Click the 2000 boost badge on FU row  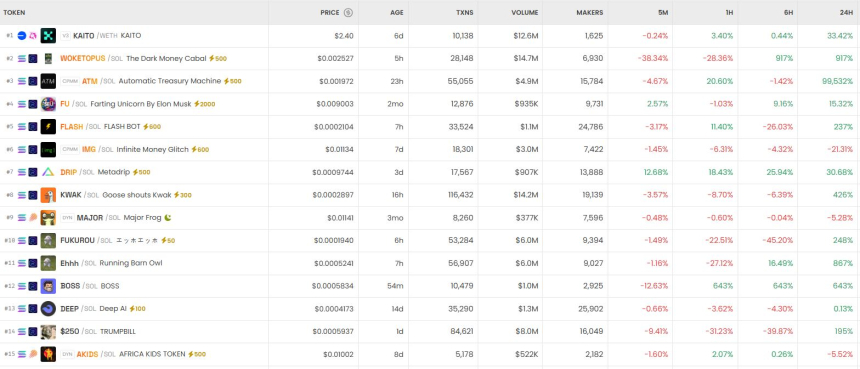[204, 104]
